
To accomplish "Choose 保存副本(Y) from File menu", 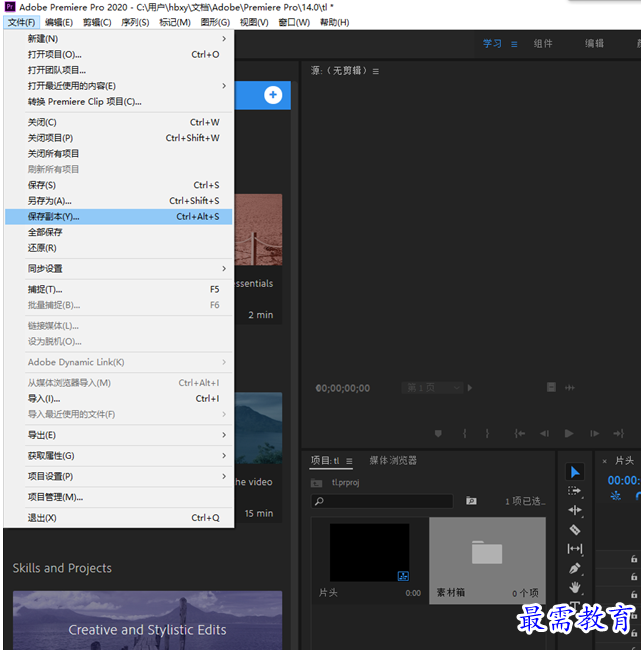I will coord(119,216).
